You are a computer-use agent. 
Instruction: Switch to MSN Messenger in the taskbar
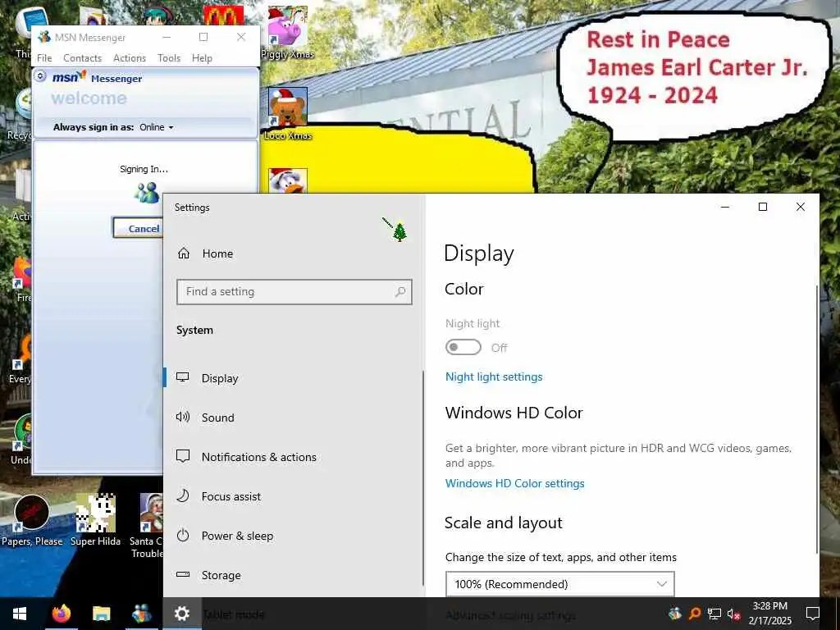point(141,614)
